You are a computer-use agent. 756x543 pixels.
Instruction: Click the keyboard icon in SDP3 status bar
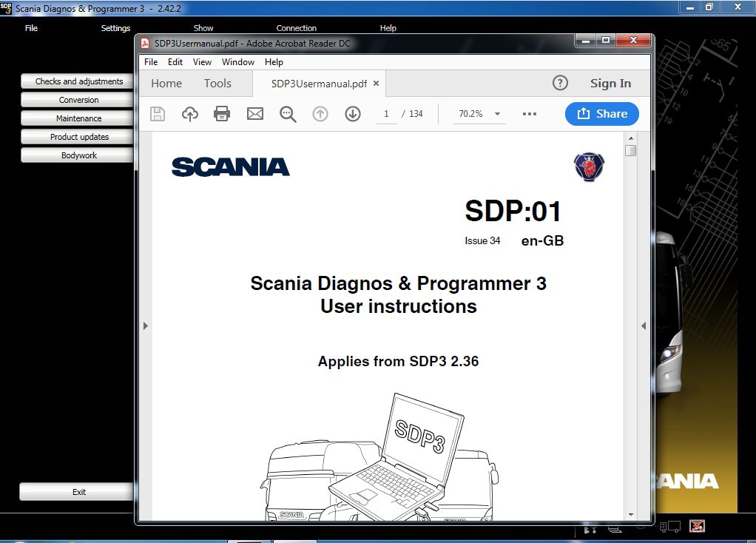(615, 528)
